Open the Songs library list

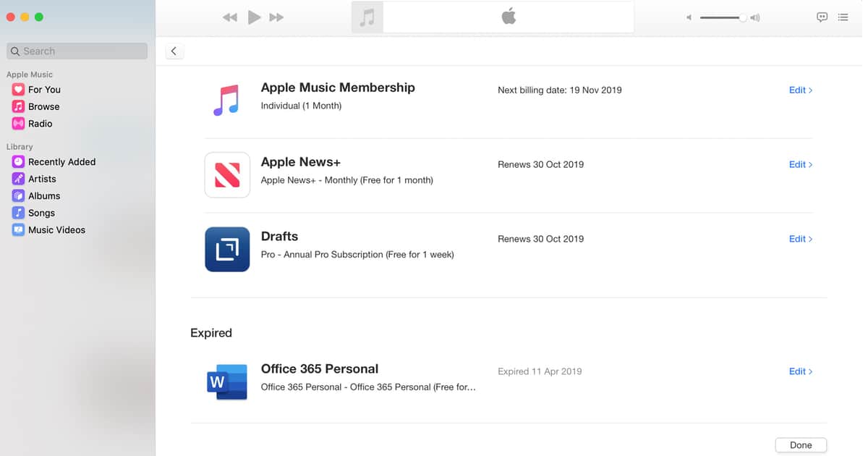41,213
